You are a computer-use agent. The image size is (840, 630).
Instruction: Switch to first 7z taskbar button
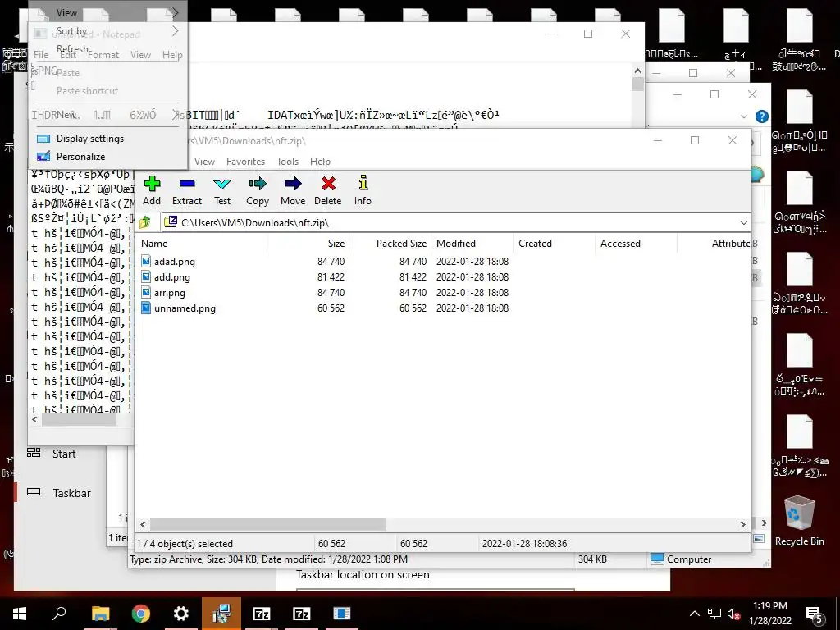click(262, 614)
